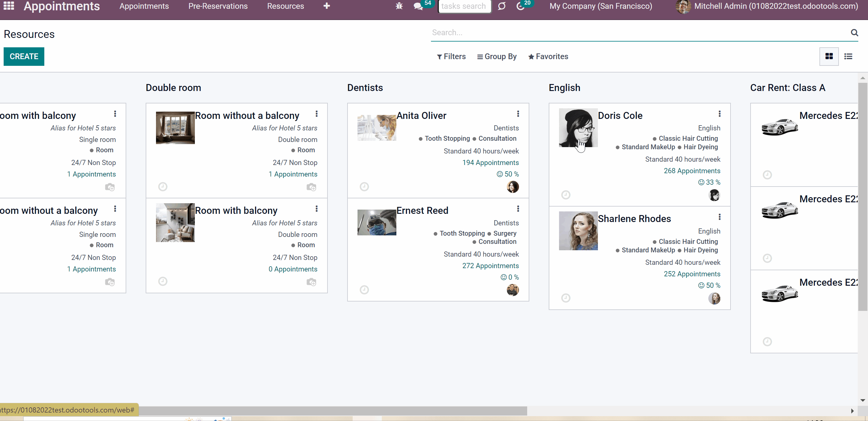Expand the Favorites dropdown
The height and width of the screenshot is (421, 868).
tap(548, 57)
